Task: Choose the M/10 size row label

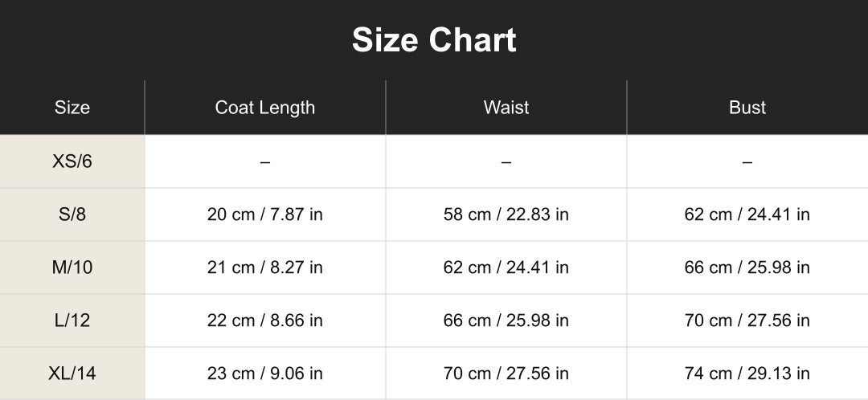Action: point(72,267)
